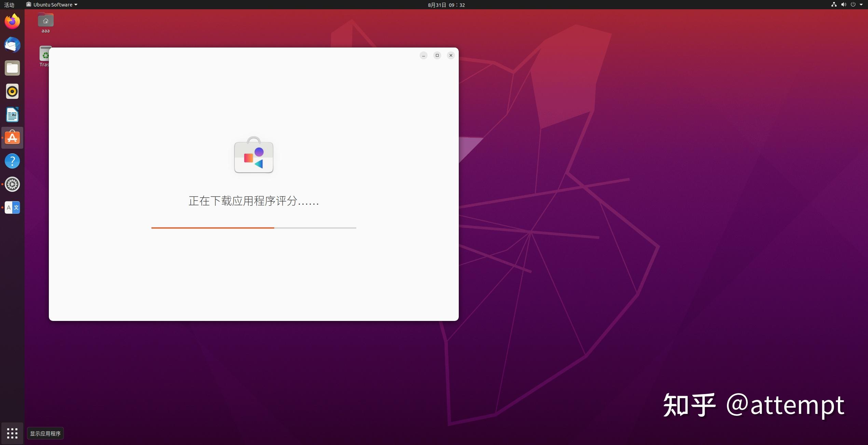Open the volume icon in top bar

pos(843,4)
